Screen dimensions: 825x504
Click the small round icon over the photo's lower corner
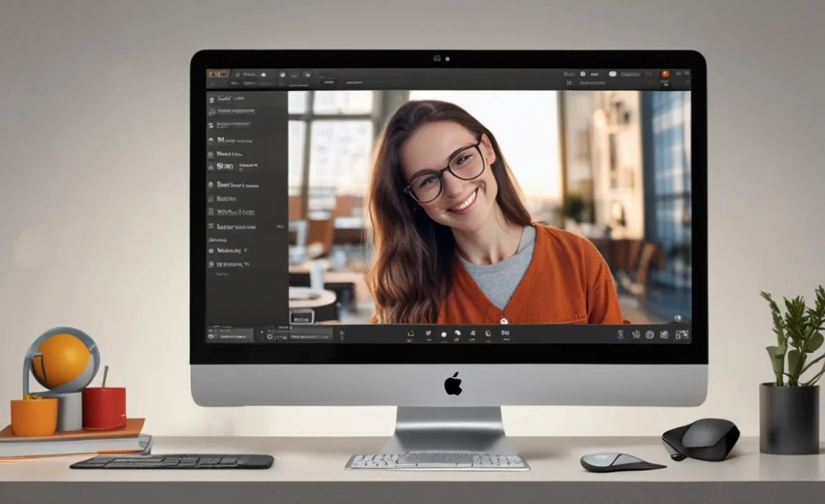coord(678,318)
